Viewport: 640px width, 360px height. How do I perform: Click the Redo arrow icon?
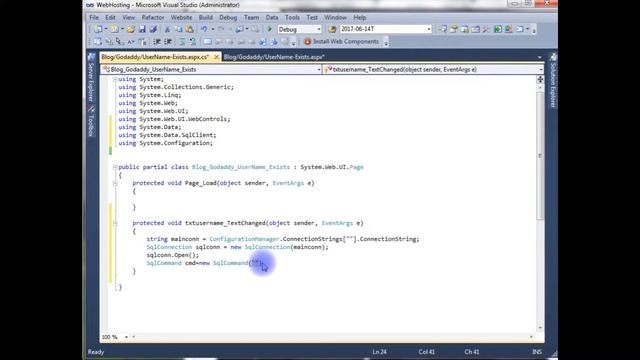221,29
